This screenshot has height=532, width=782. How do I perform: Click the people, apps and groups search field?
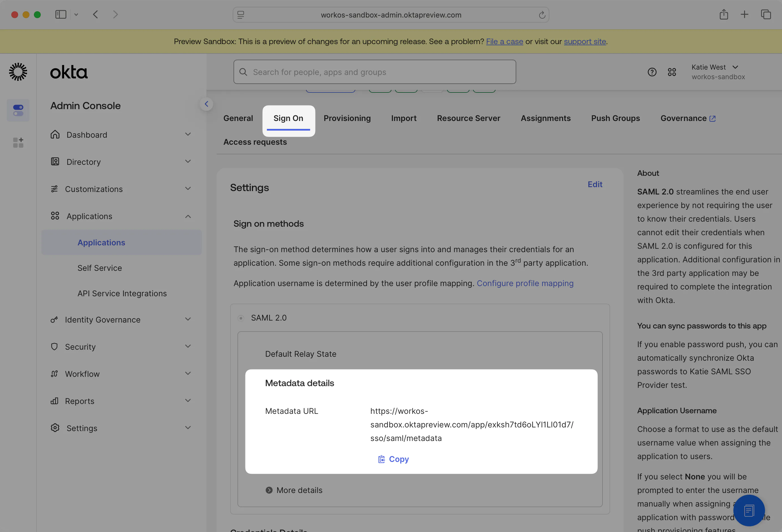375,72
